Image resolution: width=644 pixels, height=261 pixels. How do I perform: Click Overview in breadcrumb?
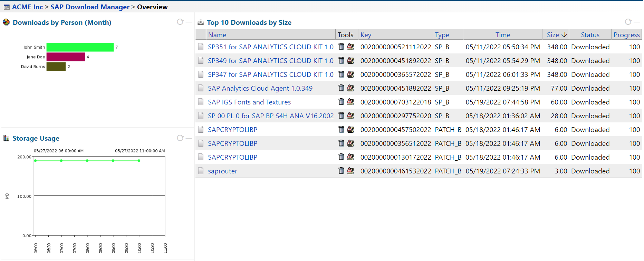click(152, 7)
